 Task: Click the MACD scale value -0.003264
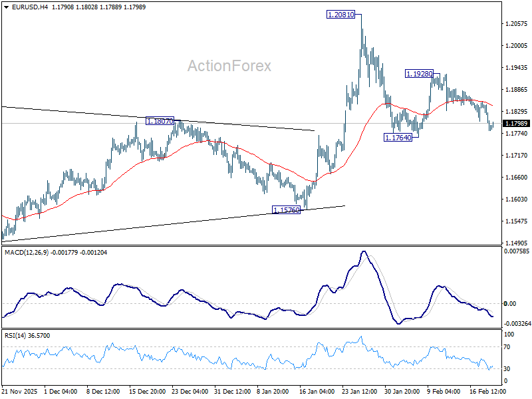(x=517, y=324)
